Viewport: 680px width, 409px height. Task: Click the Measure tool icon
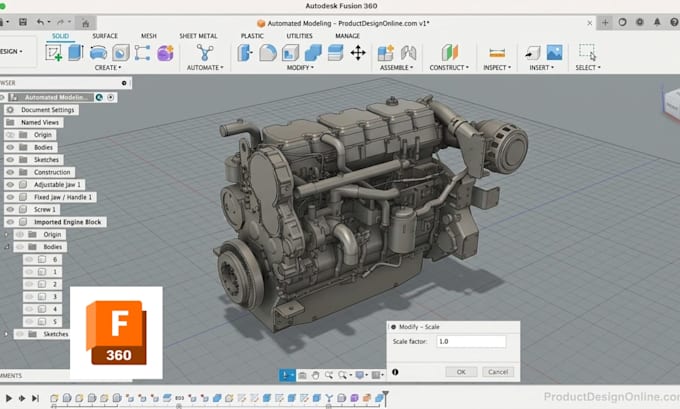point(497,53)
